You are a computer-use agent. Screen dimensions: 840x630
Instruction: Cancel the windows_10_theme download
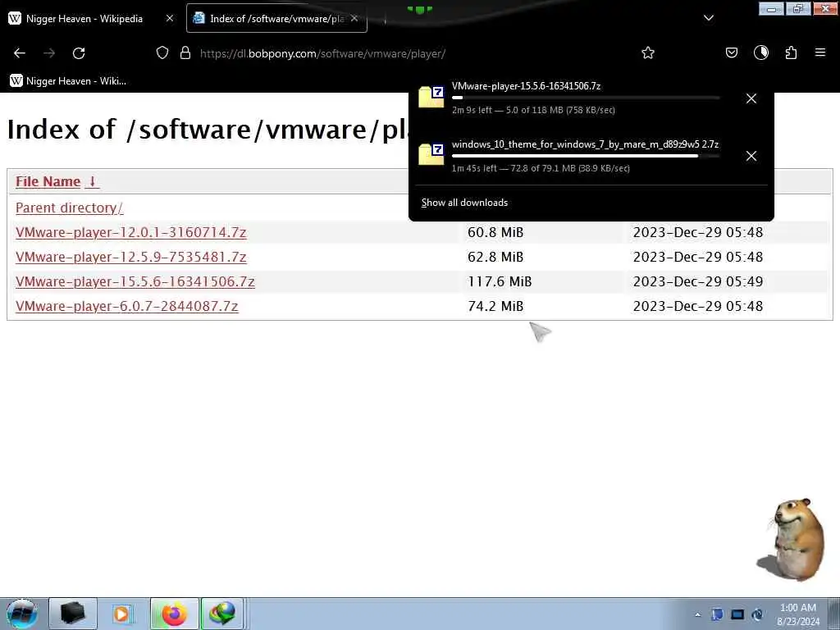[751, 156]
